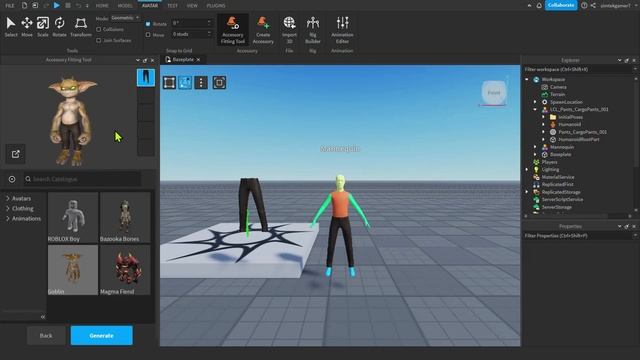Click the undo arrow icon

[x=78, y=5]
